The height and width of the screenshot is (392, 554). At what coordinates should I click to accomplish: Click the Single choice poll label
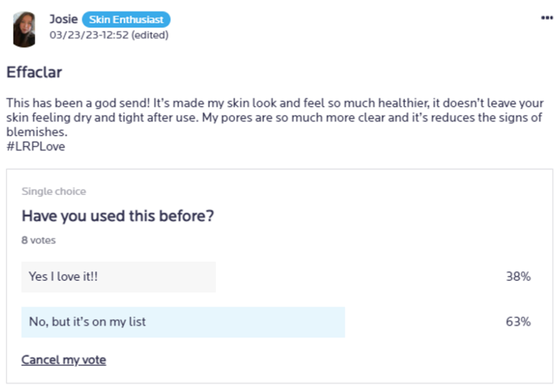point(54,191)
